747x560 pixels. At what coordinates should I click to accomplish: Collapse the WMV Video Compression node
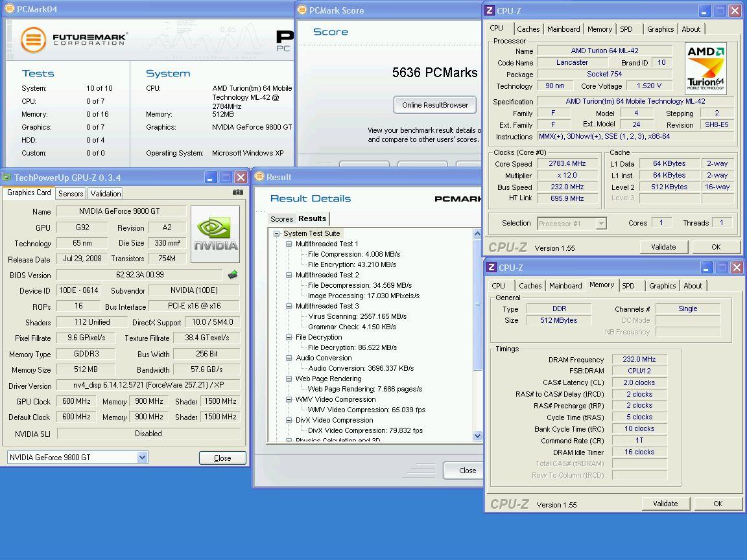click(289, 399)
